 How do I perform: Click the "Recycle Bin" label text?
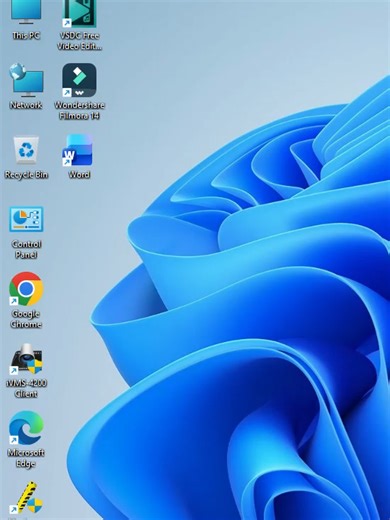pyautogui.click(x=26, y=175)
